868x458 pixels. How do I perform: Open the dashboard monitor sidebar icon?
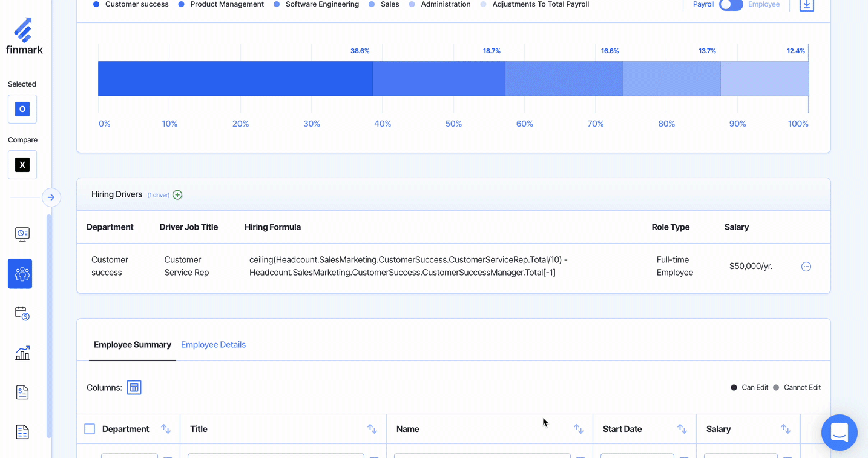pyautogui.click(x=22, y=234)
